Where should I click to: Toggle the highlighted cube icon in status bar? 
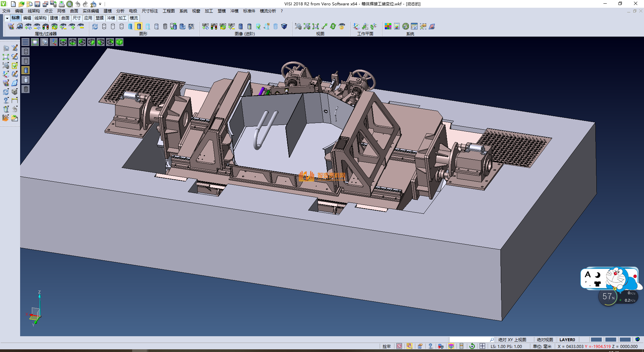coord(451,346)
